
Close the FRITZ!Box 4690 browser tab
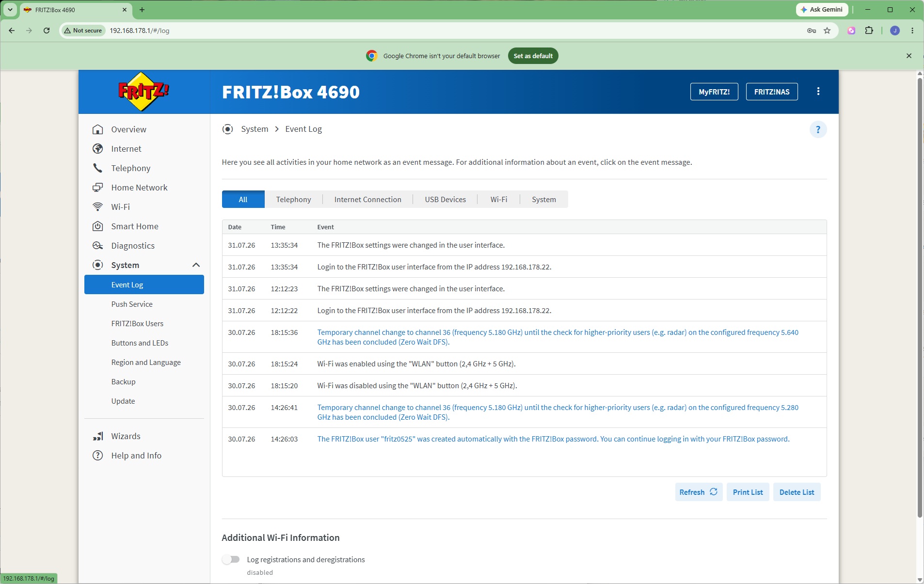pyautogui.click(x=125, y=10)
